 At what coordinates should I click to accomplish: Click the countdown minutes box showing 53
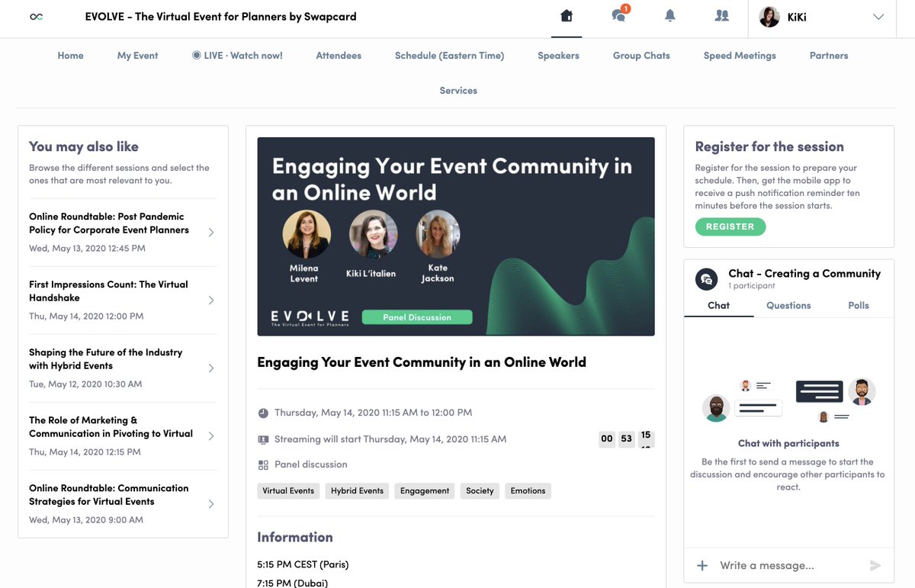click(627, 439)
